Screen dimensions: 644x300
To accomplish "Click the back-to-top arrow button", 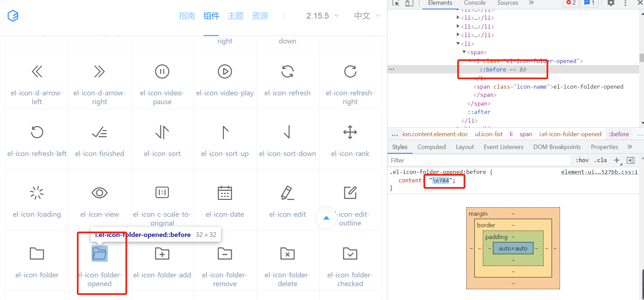I will 326,218.
